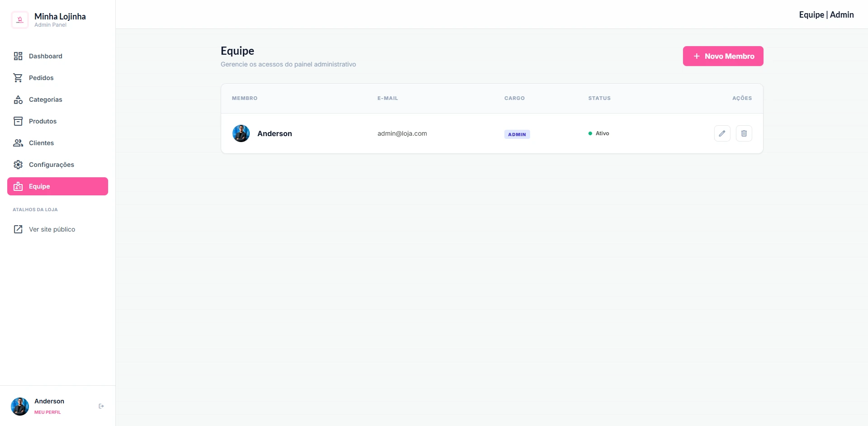Open the Pedidos menu item
The width and height of the screenshot is (868, 426).
(x=41, y=78)
